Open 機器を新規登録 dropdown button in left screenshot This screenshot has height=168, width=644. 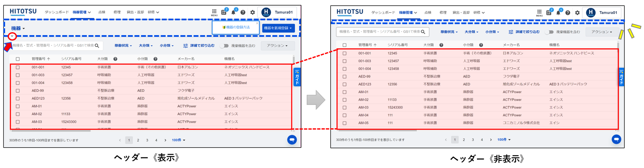click(278, 28)
